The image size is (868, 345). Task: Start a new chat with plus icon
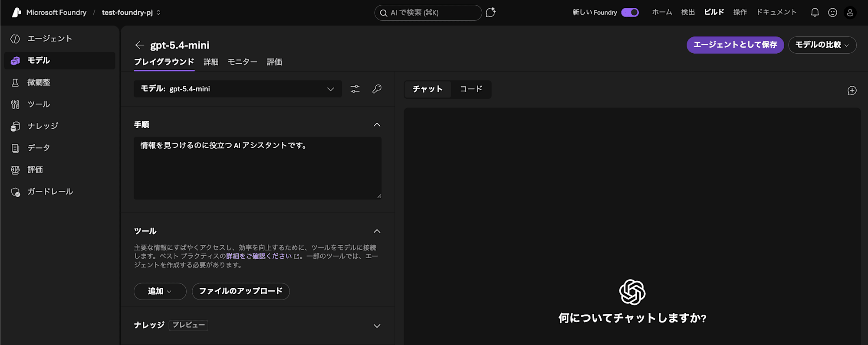(852, 91)
